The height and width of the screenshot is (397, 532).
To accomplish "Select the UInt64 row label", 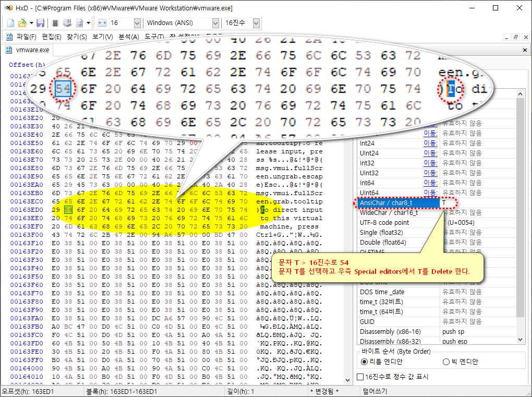I will (x=369, y=193).
